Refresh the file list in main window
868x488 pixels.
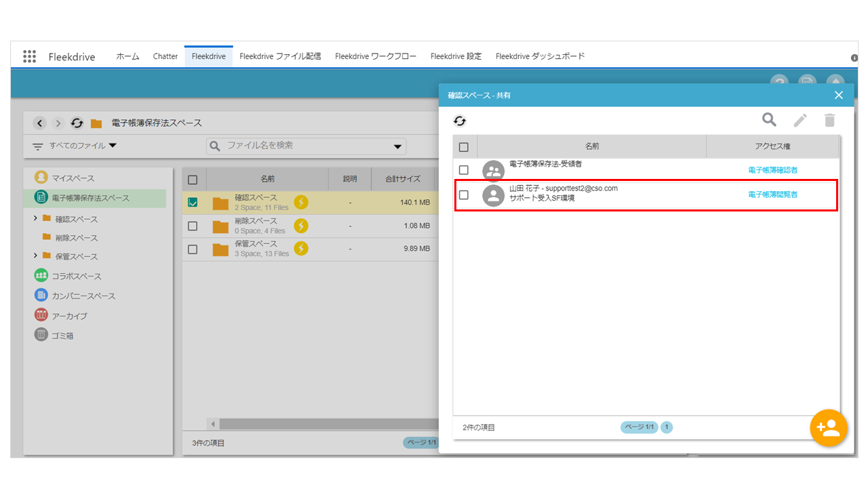tap(77, 123)
